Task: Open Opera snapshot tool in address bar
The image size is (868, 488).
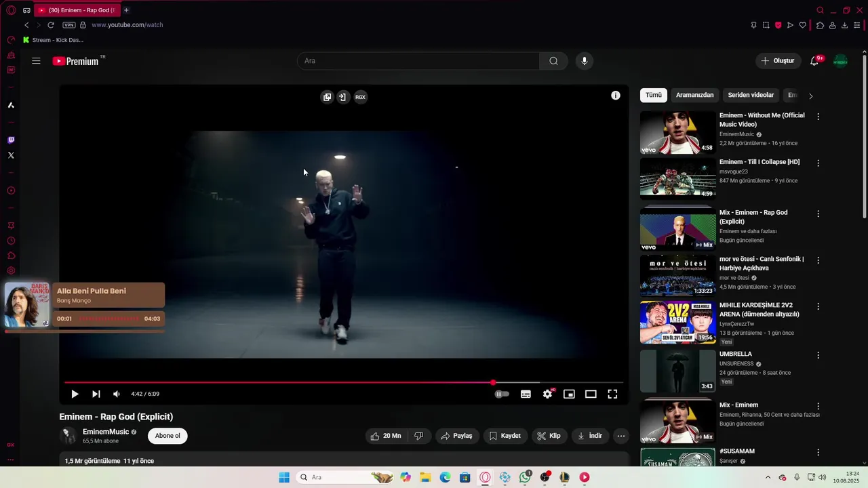Action: [766, 25]
